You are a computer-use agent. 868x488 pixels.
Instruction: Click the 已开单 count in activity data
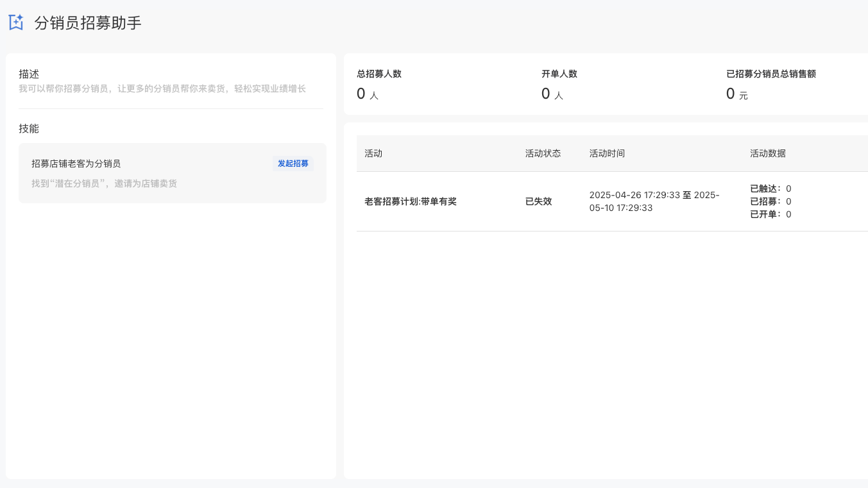pyautogui.click(x=770, y=214)
